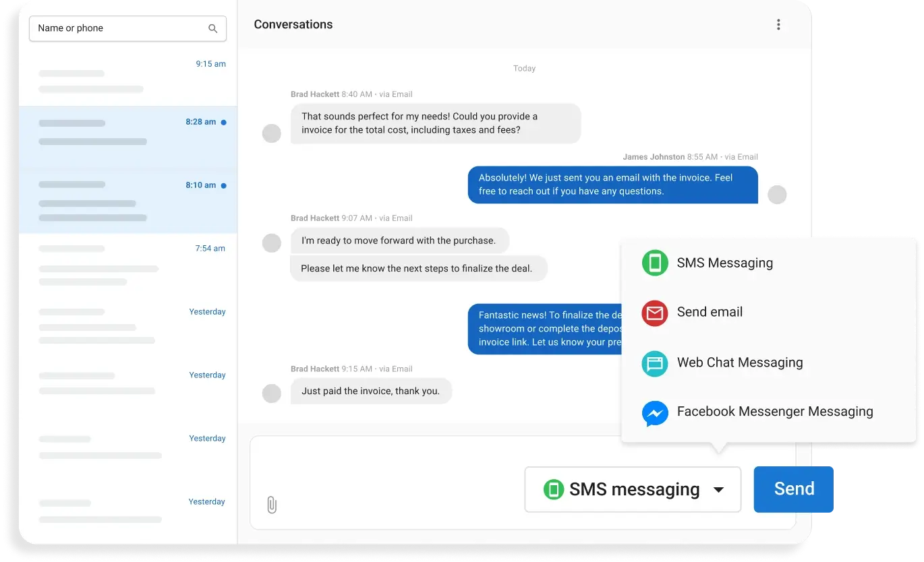924x562 pixels.
Task: Mark the 8:10 am conversation as read via its blue dot
Action: tap(225, 184)
